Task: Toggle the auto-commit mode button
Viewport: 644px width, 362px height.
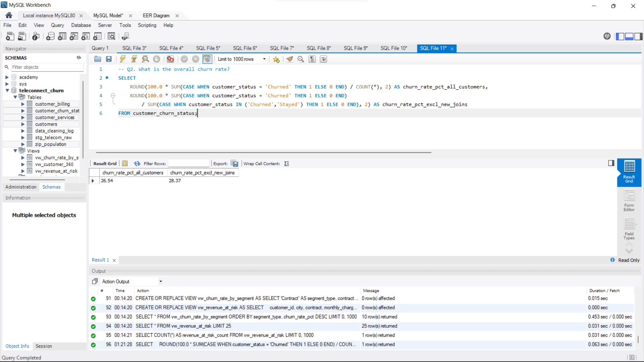Action: (207, 59)
